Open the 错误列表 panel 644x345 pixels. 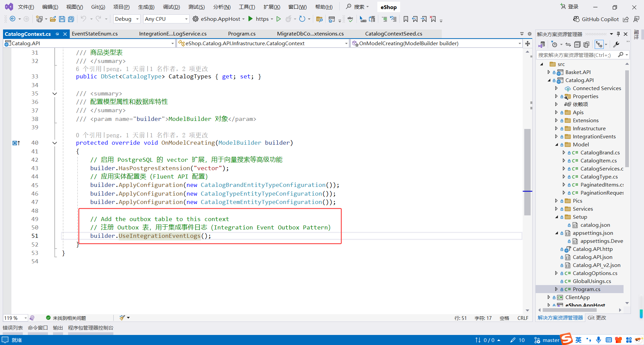12,328
